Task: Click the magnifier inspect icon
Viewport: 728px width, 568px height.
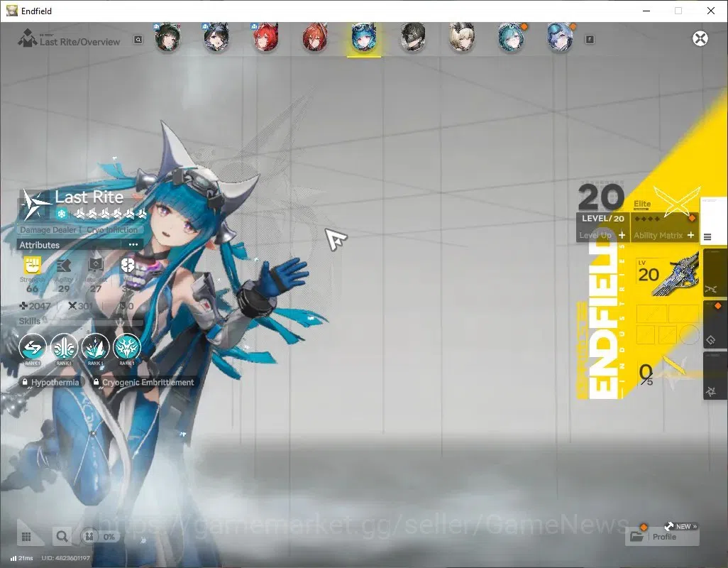Action: click(x=62, y=537)
